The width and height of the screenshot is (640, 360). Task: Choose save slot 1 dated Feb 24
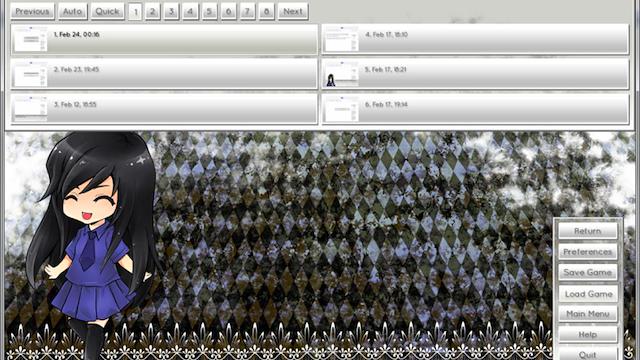point(164,39)
